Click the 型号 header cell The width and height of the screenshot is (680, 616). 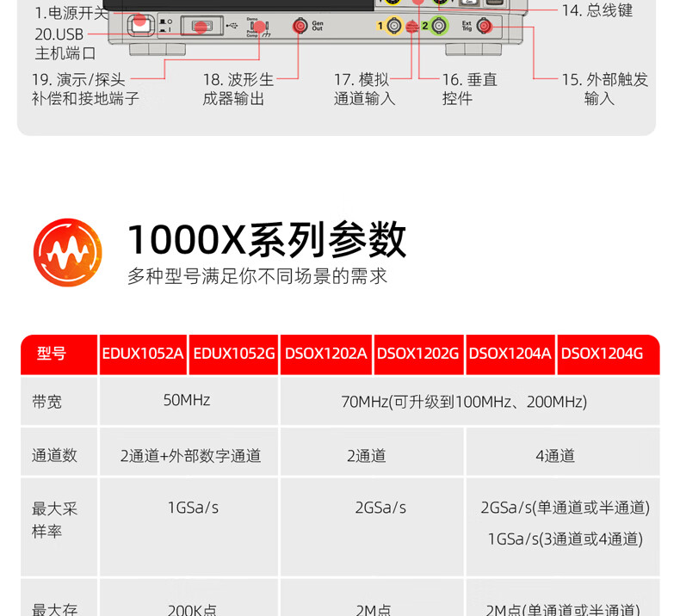[x=52, y=354]
